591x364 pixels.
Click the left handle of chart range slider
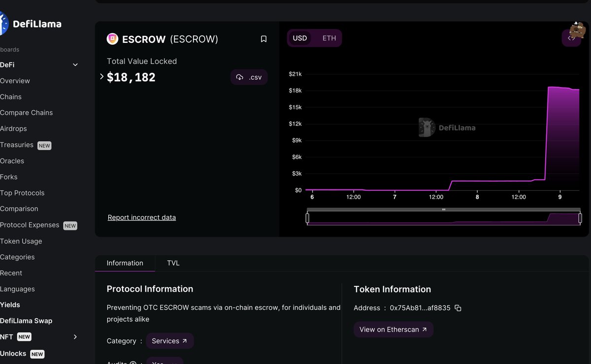(307, 218)
